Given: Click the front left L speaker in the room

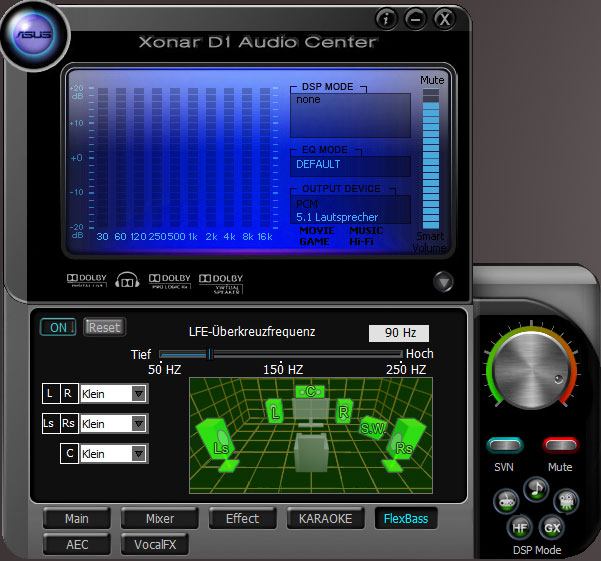Looking at the screenshot, I should coord(275,412).
